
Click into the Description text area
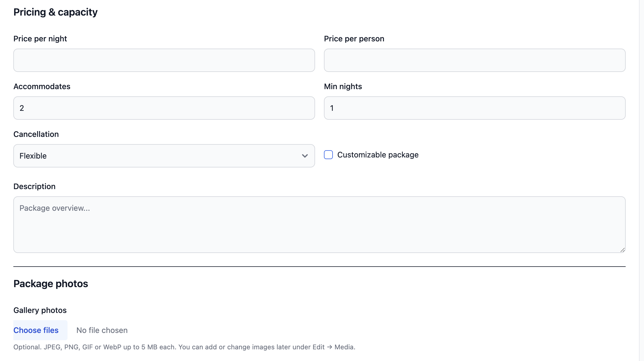coord(319,225)
